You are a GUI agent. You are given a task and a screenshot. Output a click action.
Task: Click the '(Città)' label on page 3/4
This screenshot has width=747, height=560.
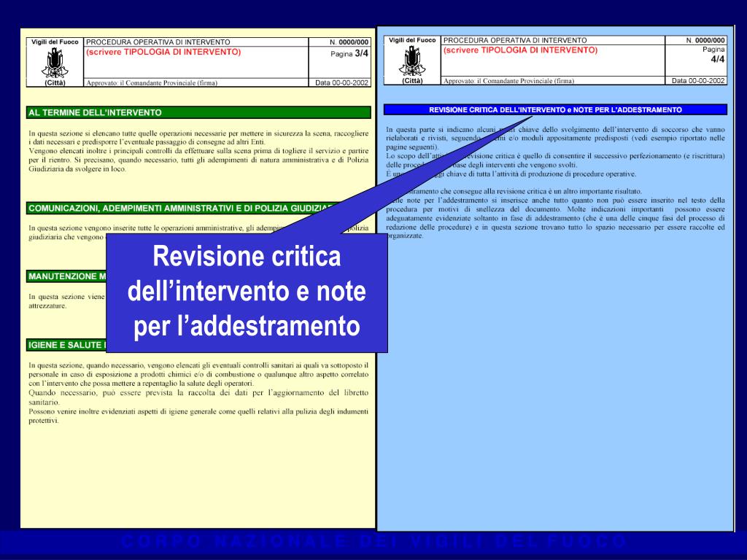pos(55,82)
